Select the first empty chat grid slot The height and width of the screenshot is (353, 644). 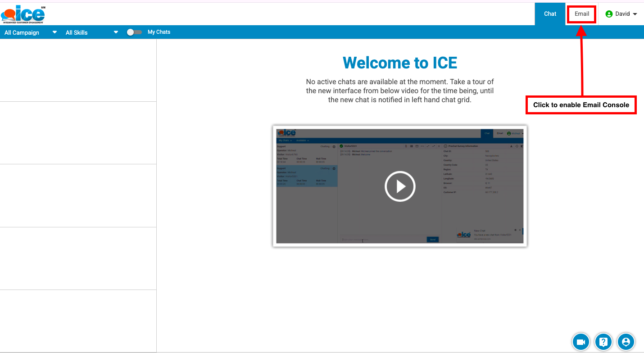click(78, 70)
